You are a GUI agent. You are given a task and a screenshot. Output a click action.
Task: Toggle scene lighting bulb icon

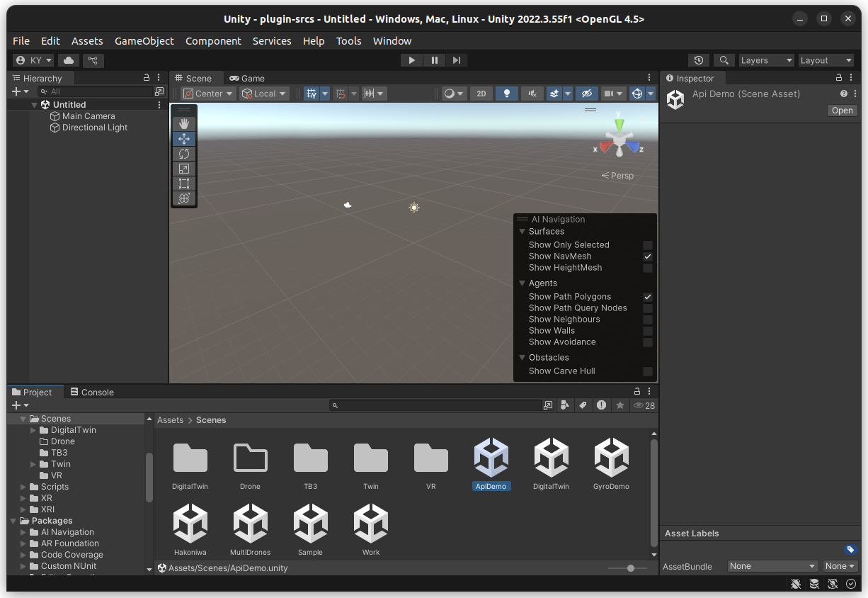(x=506, y=94)
